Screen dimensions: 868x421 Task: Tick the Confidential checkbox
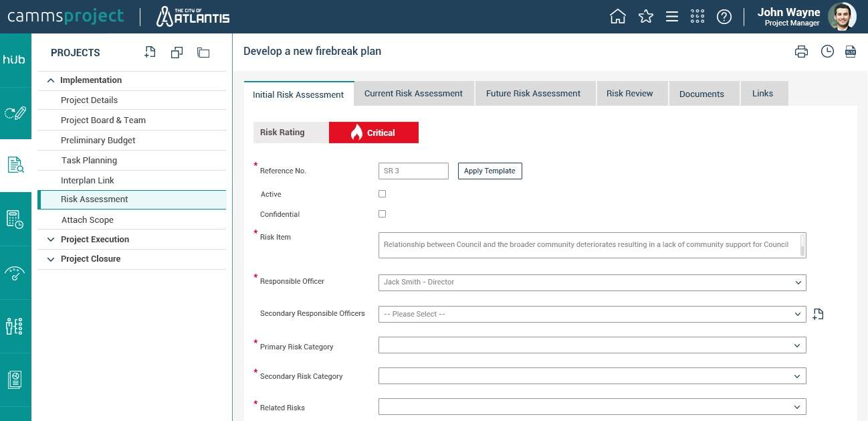[x=383, y=214]
